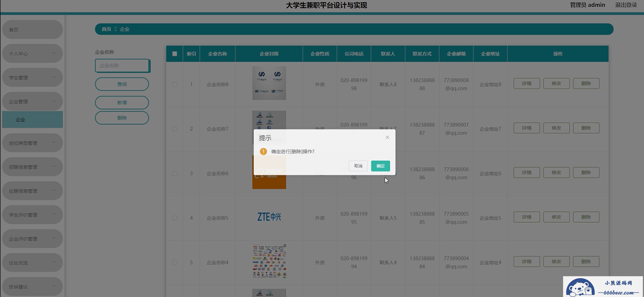Click 删除 for 企业名称4
644x297 pixels.
[586, 262]
